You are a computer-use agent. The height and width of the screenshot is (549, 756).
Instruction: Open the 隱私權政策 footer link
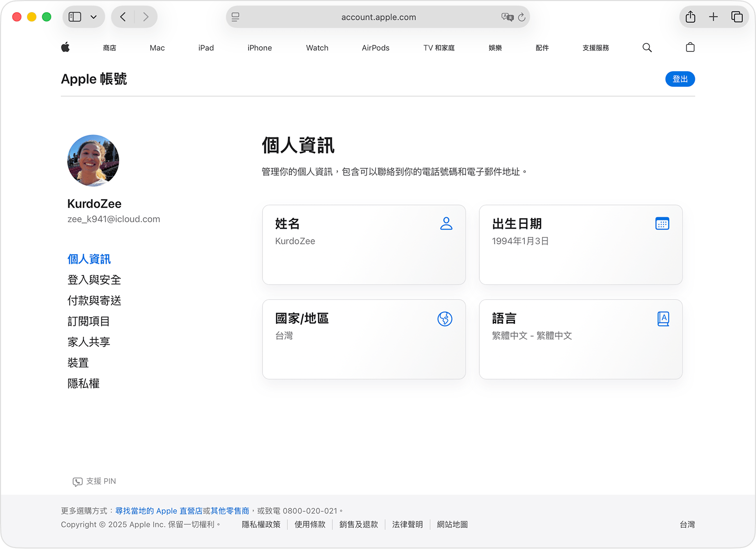coord(261,524)
